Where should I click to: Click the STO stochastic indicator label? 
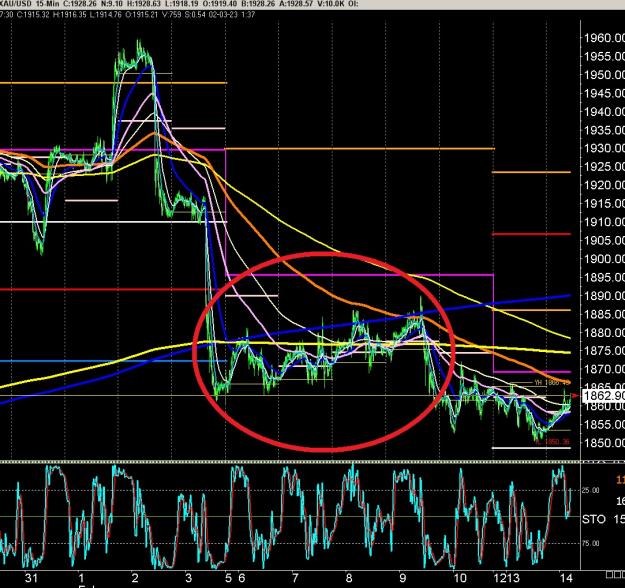[594, 519]
